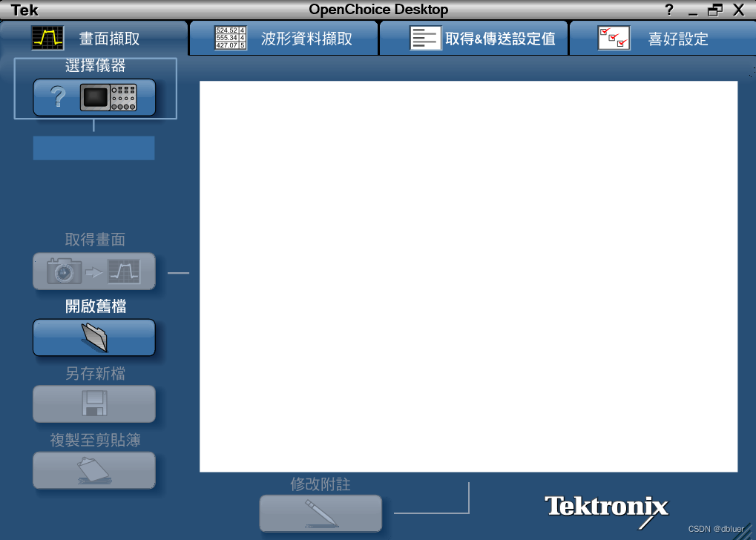Viewport: 756px width, 540px height.
Task: Open the 波形資料擷取 tab
Action: (283, 38)
